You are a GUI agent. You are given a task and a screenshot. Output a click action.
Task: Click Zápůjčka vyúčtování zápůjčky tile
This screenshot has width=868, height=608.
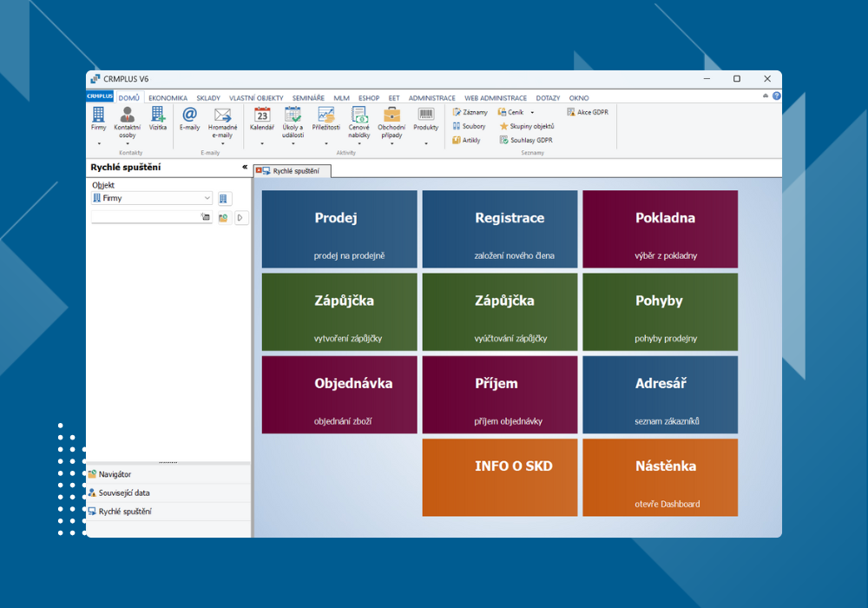[x=500, y=312]
